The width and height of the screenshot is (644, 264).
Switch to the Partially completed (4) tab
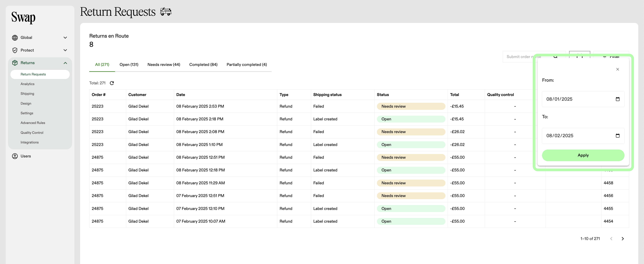247,64
